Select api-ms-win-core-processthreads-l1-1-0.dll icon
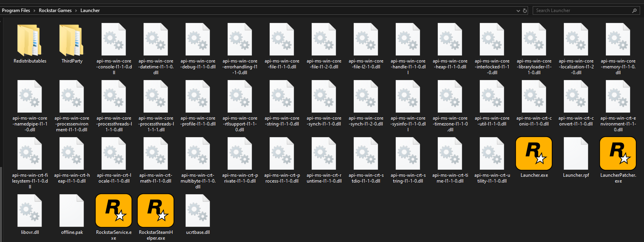644x242 pixels. coord(114,96)
